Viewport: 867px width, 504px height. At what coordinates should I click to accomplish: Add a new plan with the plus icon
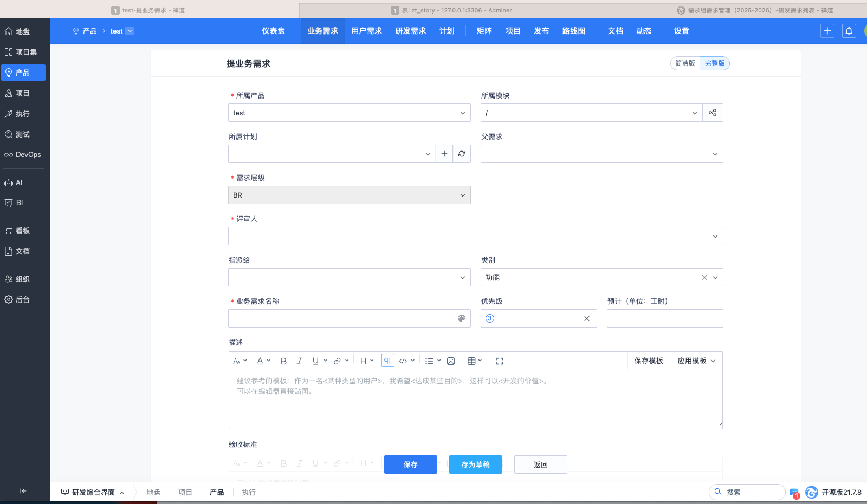coord(444,154)
